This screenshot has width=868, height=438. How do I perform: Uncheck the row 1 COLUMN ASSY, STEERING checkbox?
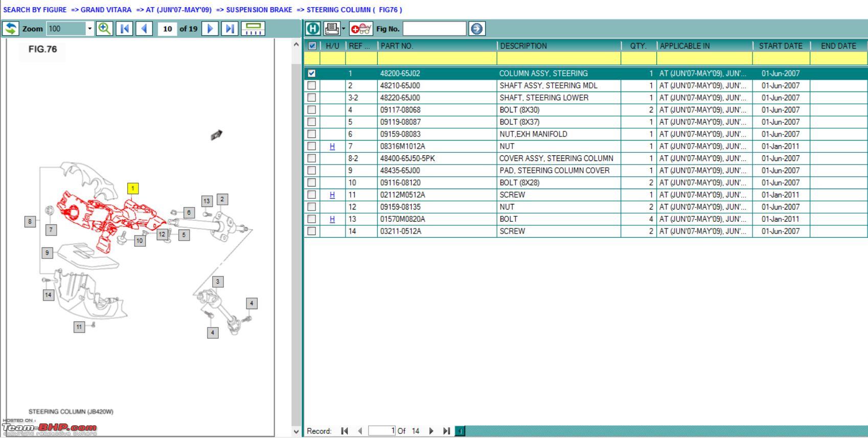(x=312, y=73)
